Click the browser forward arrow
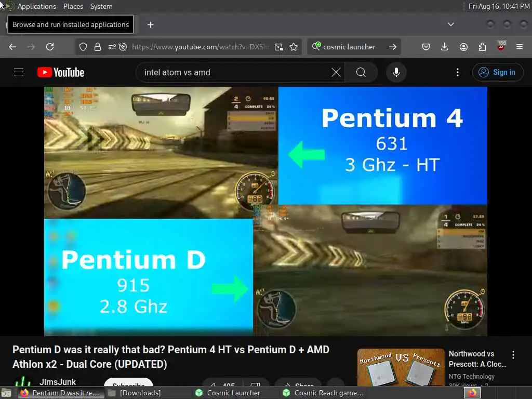Viewport: 532px width, 399px height. tap(31, 47)
